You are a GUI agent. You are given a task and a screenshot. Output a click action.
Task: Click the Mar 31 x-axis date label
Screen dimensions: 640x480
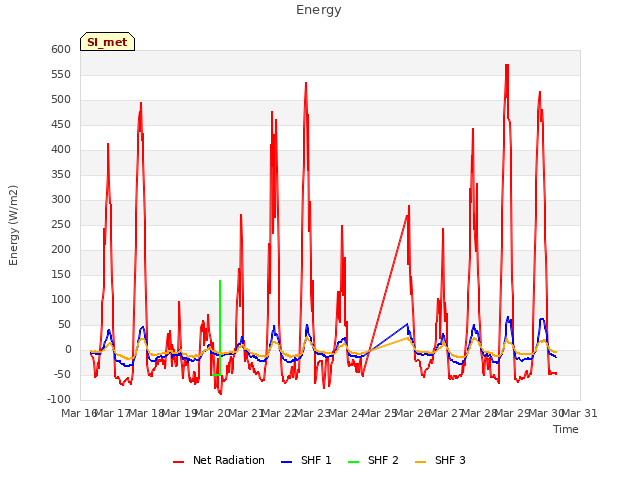tap(580, 413)
